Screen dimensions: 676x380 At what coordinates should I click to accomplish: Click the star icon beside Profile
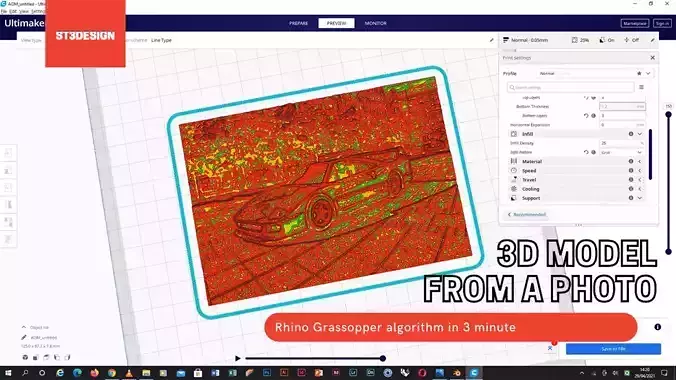tap(639, 73)
